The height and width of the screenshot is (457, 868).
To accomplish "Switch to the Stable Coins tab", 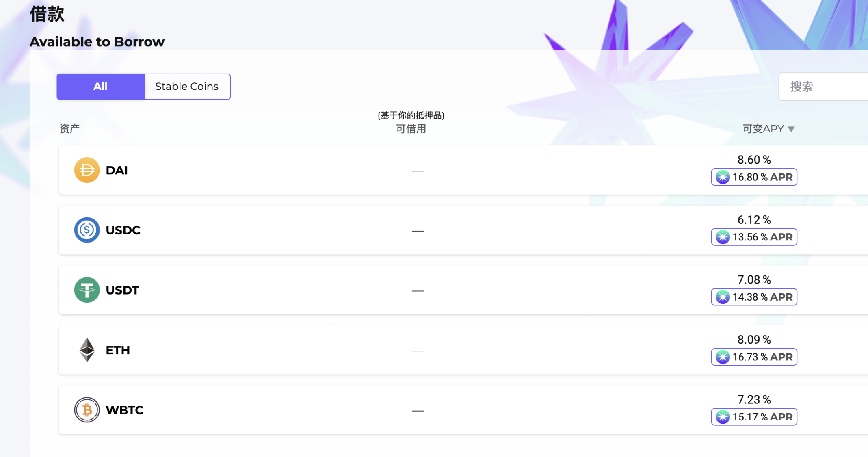I will click(187, 87).
